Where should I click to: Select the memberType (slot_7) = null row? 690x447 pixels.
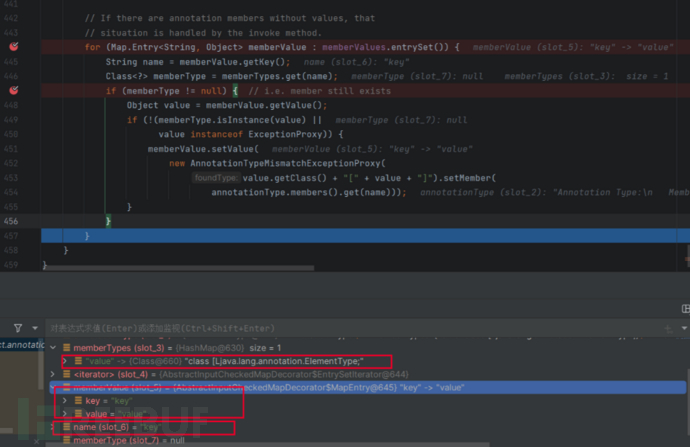(130, 440)
